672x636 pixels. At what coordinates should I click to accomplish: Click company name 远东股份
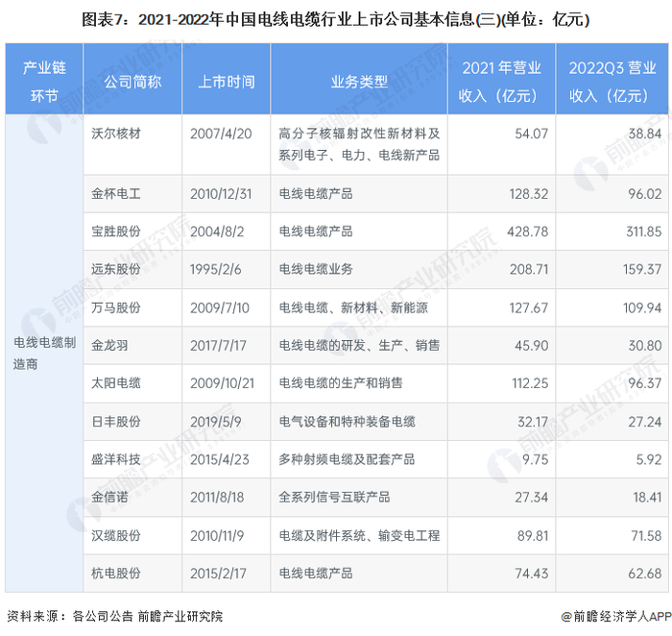pos(116,269)
